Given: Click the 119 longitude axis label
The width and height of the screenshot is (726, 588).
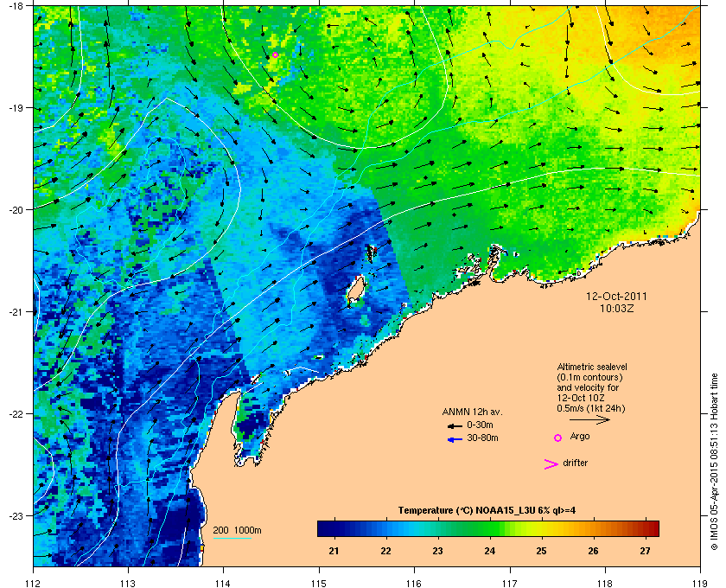Looking at the screenshot, I should 700,584.
